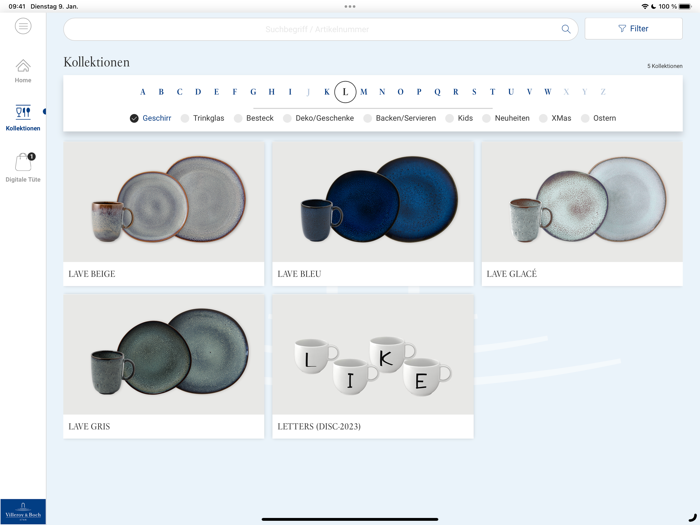Jump to letter K collections
Viewport: 700px width, 525px height.
click(327, 92)
